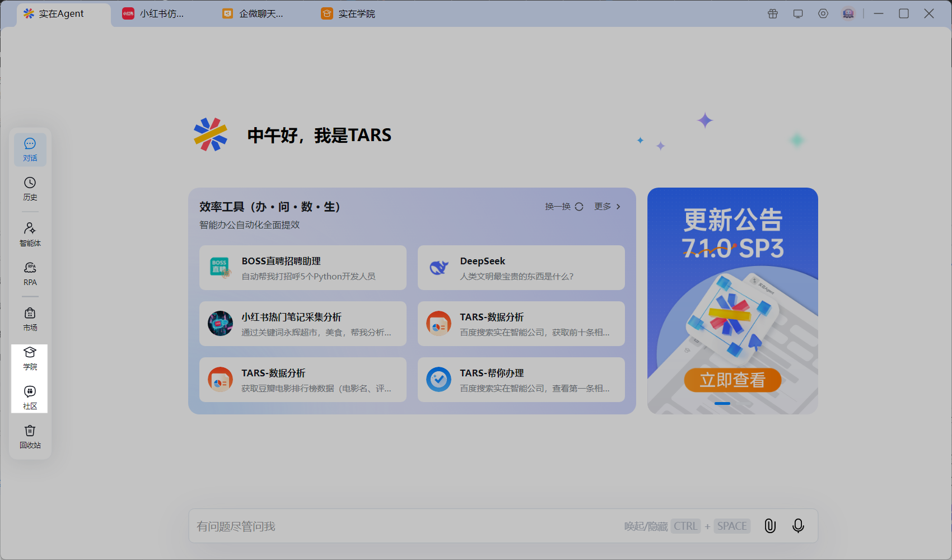This screenshot has height=560, width=952.
Task: Open the 学院 academy sidebar icon
Action: tap(30, 358)
